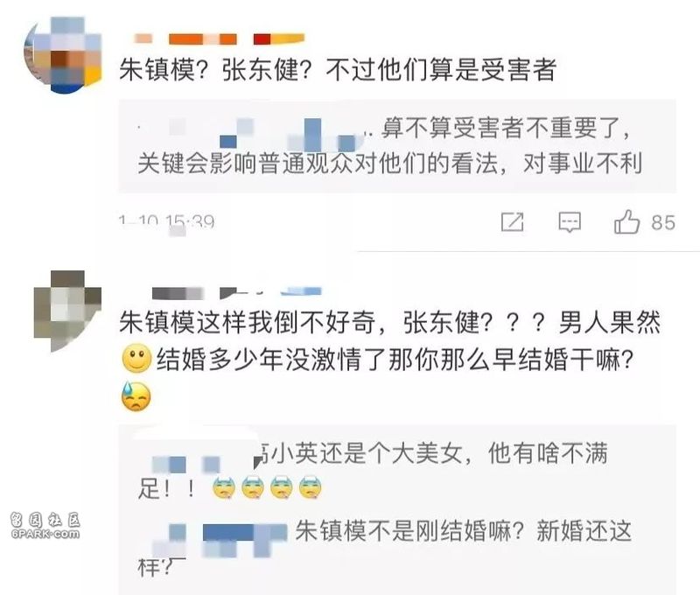Viewport: 700px width, 595px height.
Task: Click the 6PARK.com watermark logo
Action: pos(45,526)
